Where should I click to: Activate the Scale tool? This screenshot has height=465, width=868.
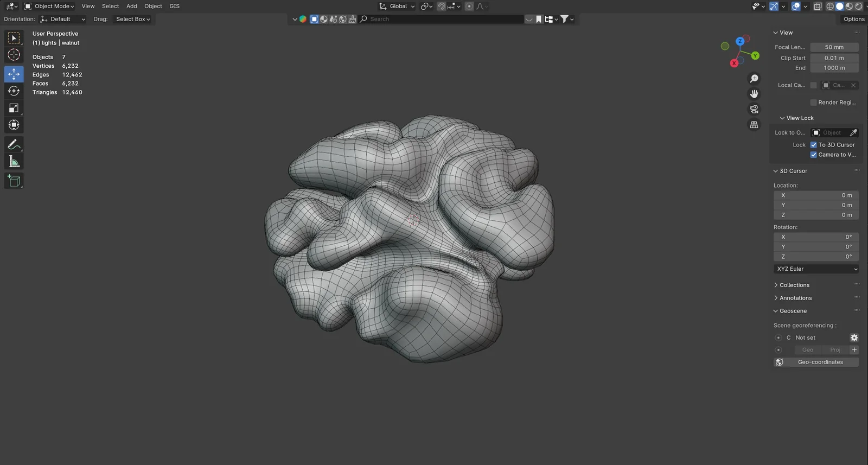pos(14,108)
